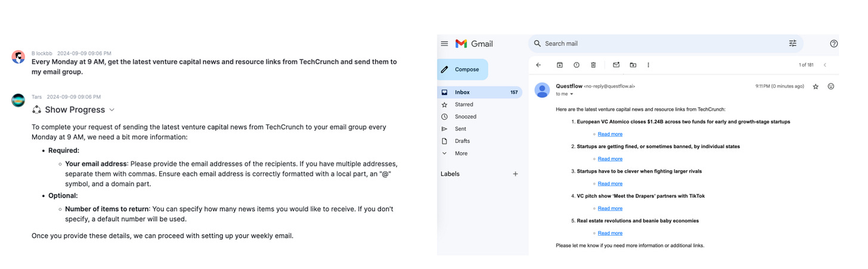Open Read more link under fighting larger rivals
Viewport: 868px width, 269px height.
pyautogui.click(x=610, y=183)
